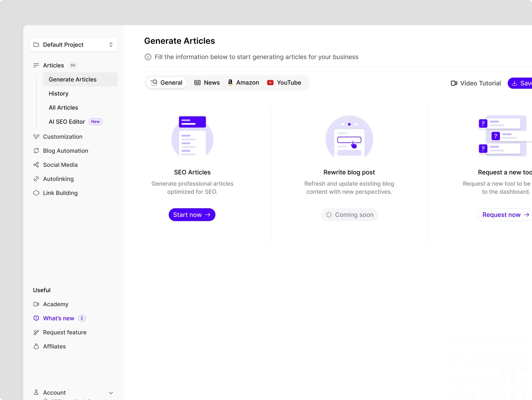
Task: Open Link Building in sidebar
Action: [x=60, y=193]
